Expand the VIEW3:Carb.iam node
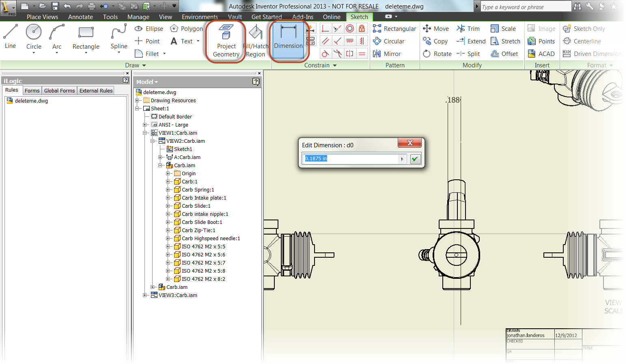625x364 pixels. (145, 295)
